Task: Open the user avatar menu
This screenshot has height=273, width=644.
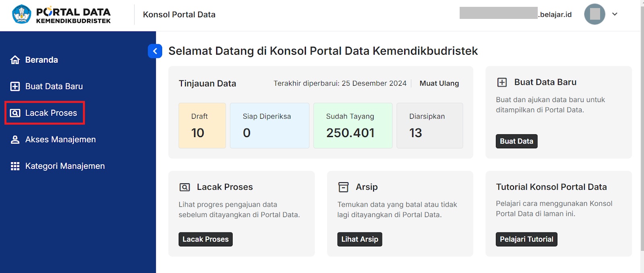Action: [x=594, y=14]
